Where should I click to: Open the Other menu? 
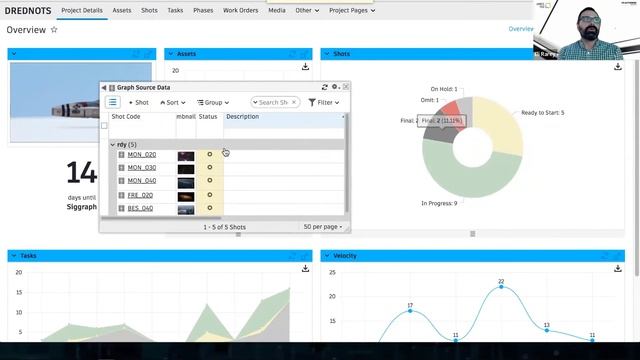[x=307, y=10]
